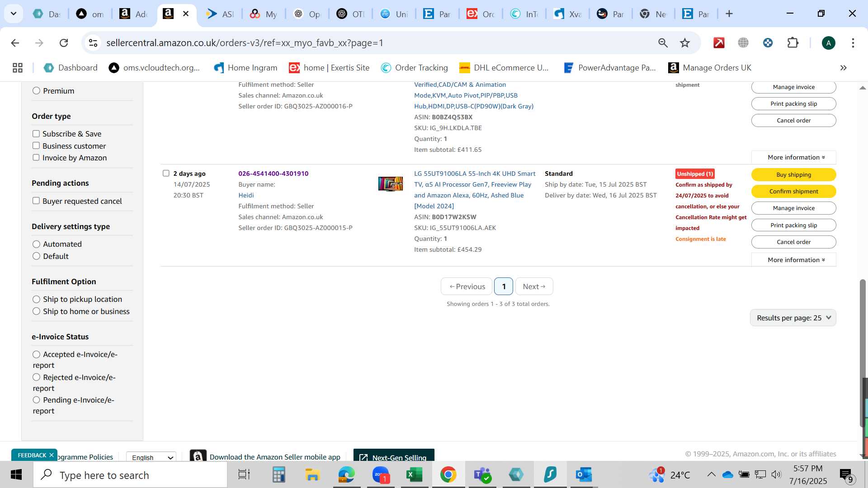Click the Confirm shipment button
The width and height of the screenshot is (868, 488).
tap(793, 191)
